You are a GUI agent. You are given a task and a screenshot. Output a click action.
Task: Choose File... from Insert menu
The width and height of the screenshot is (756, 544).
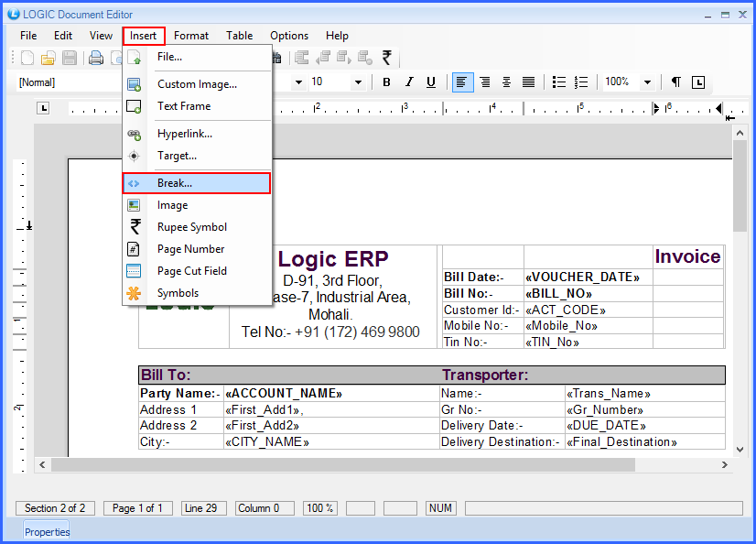pyautogui.click(x=197, y=57)
